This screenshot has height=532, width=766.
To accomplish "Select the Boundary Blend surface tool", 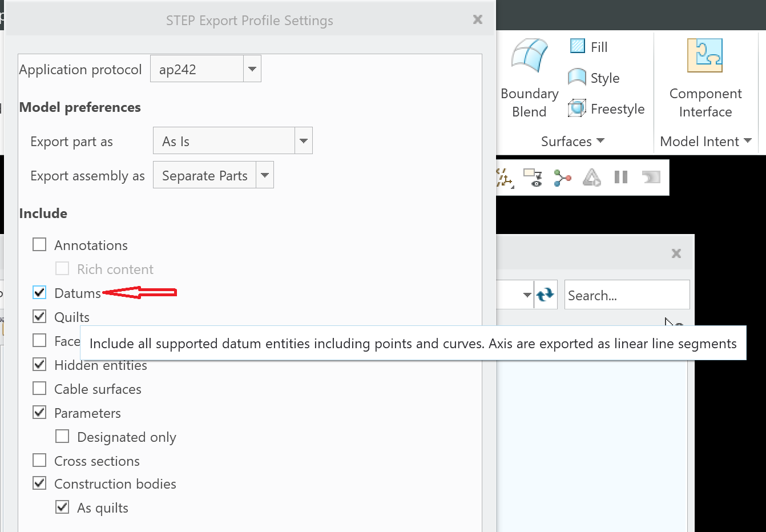I will tap(529, 74).
